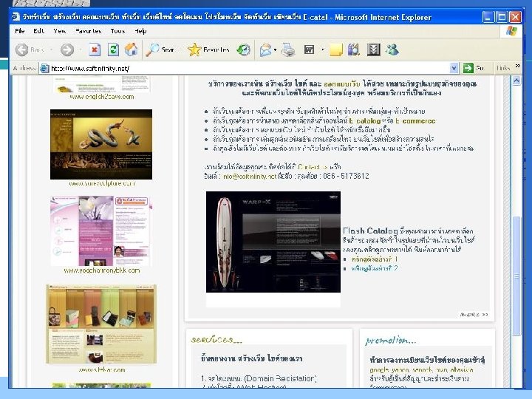
Task: Click the toolbar icon left of Messenger
Action: 373,50
